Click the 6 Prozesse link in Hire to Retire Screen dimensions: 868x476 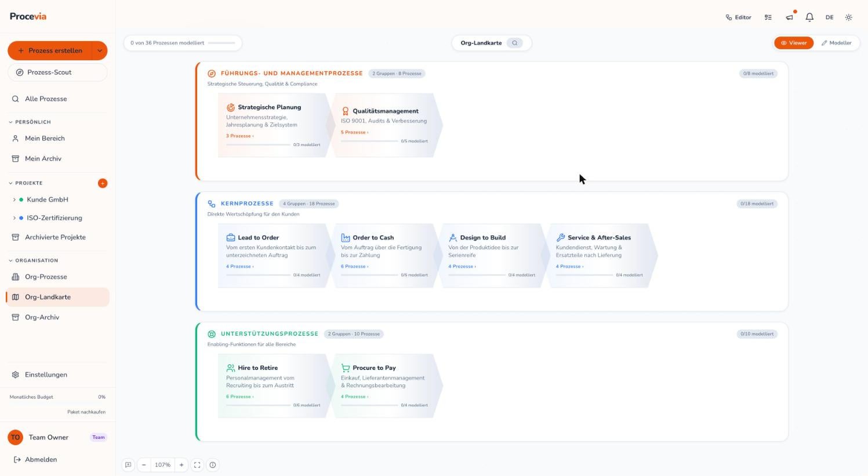[x=239, y=397]
